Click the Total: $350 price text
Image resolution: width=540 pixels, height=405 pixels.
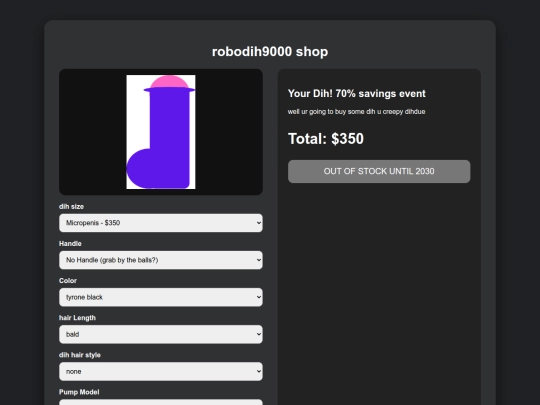click(x=326, y=139)
